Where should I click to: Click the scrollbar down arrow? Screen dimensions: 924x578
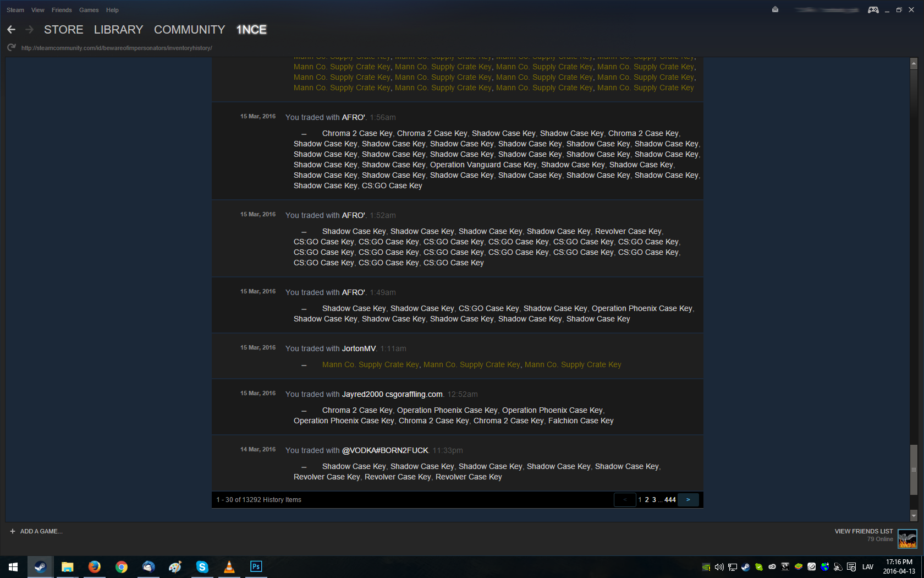pyautogui.click(x=914, y=516)
